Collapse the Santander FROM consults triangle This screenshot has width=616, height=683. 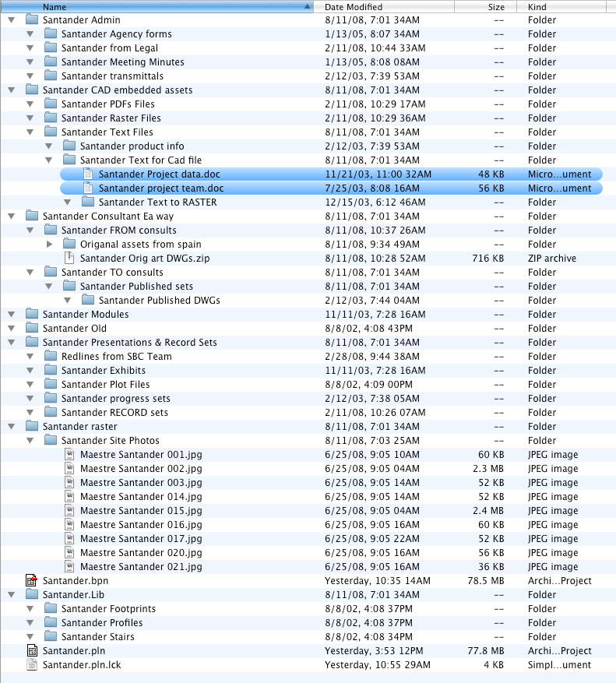pyautogui.click(x=30, y=230)
